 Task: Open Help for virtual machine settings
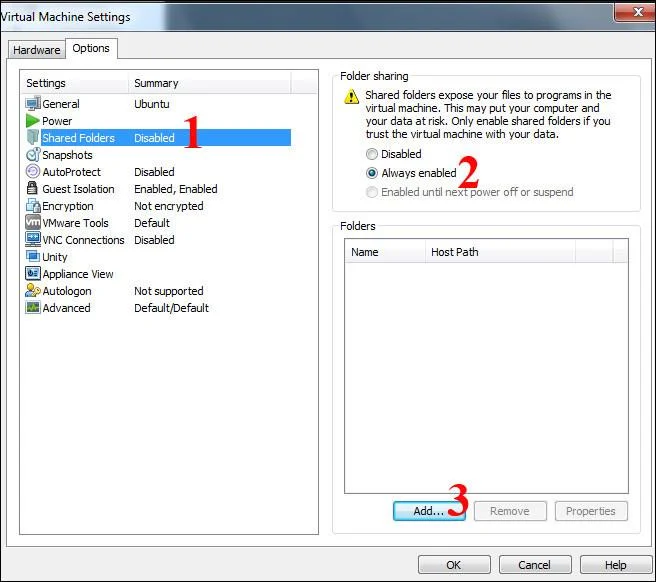[616, 565]
